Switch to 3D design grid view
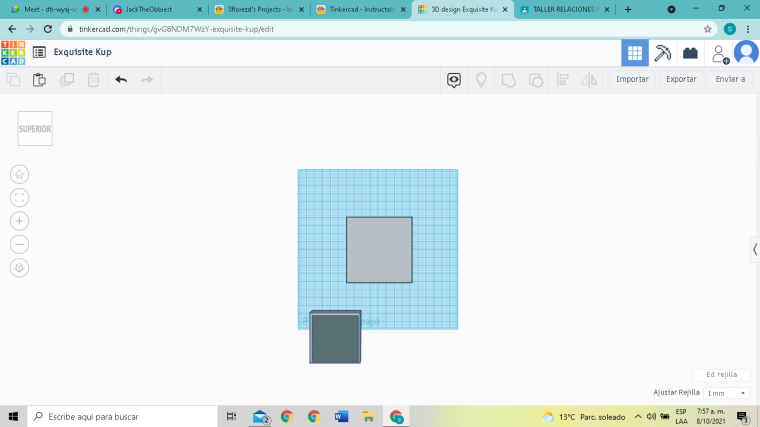 [x=635, y=53]
